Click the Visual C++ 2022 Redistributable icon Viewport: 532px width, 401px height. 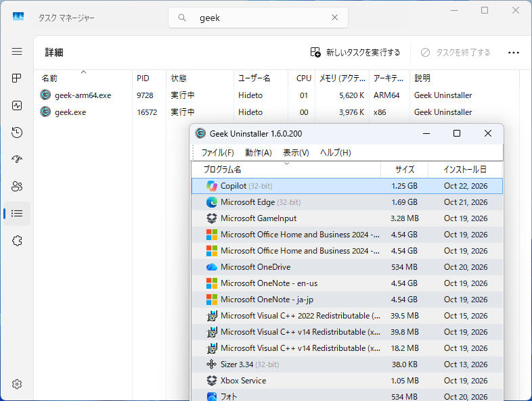(212, 316)
